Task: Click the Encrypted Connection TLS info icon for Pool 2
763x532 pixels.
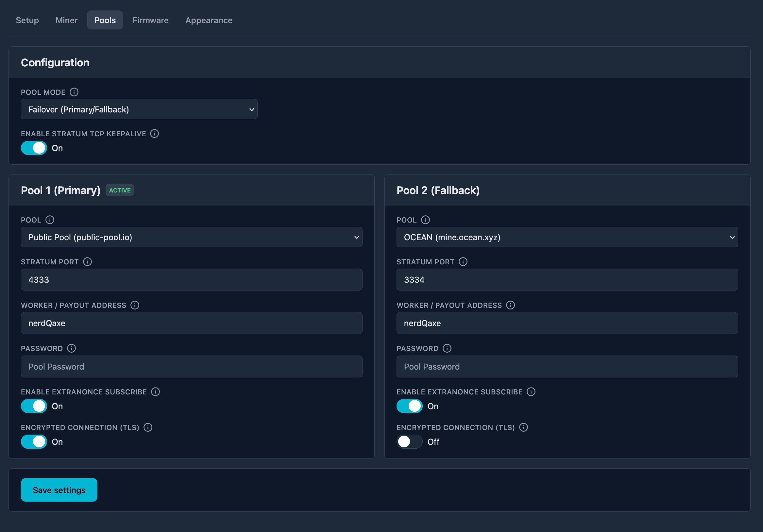Action: coord(523,428)
